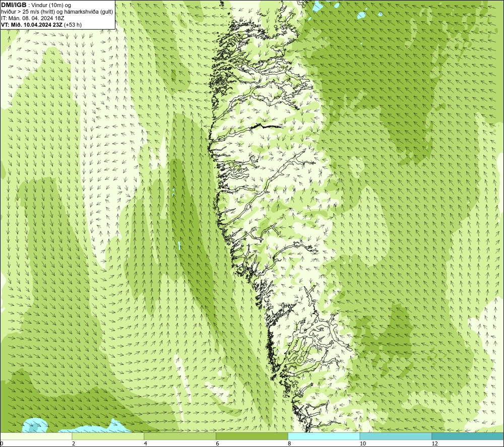Click the "IT: Mán. 08. 04. 2024 18Z" line
Viewport: 504px width, 447px height.
point(32,18)
